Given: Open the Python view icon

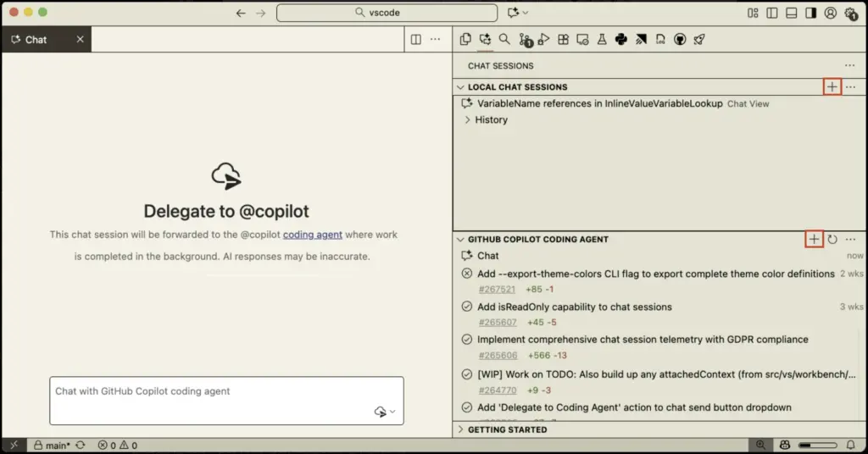Looking at the screenshot, I should click(621, 39).
